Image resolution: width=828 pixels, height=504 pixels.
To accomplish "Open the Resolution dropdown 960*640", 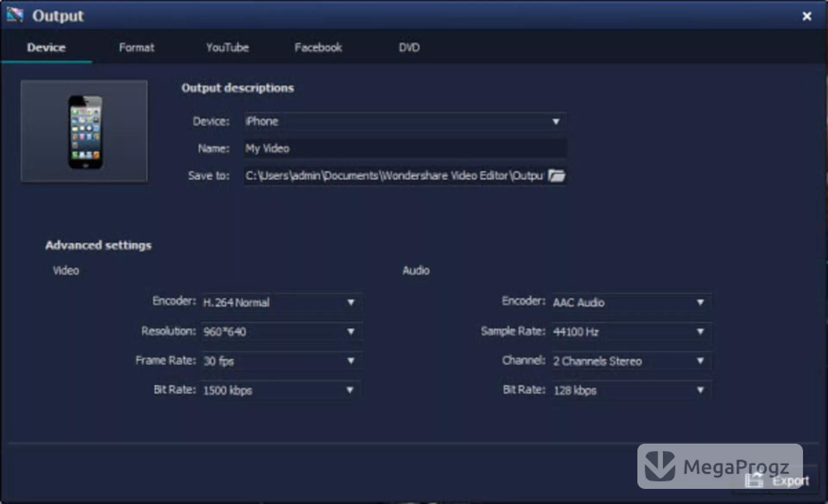I will click(x=281, y=332).
